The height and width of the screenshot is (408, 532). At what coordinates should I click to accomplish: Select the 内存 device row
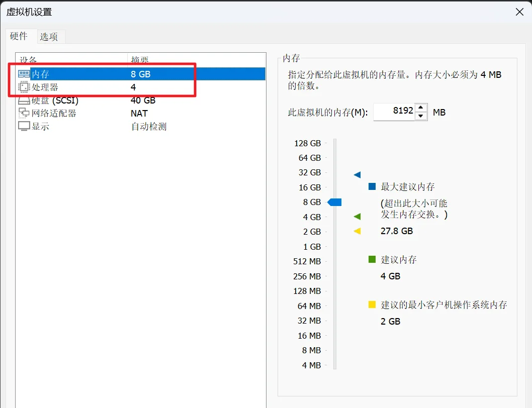point(140,74)
